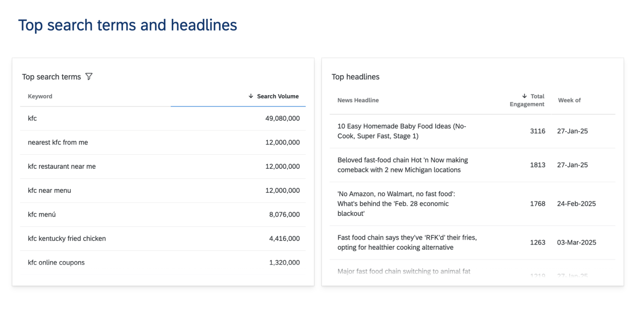Click the page title 'Top search terms and headlines'
Screen dimensions: 644x310
pyautogui.click(x=128, y=25)
